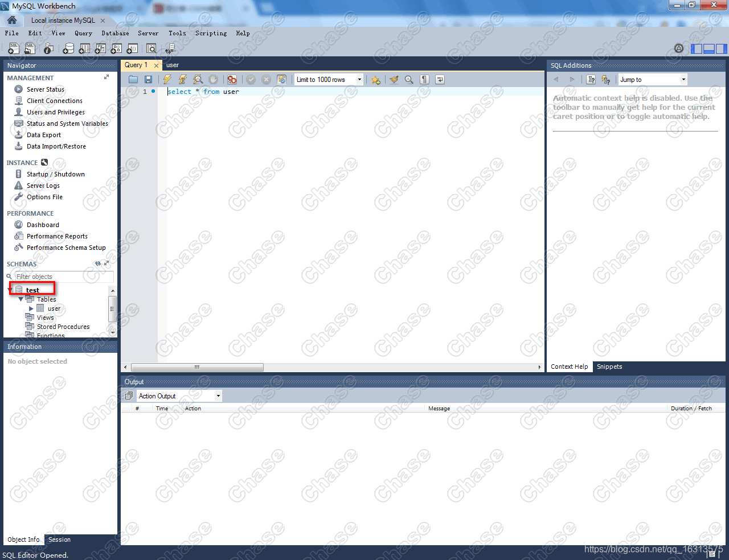The width and height of the screenshot is (729, 560).
Task: Create a new stored procedure icon
Action: pos(116,49)
